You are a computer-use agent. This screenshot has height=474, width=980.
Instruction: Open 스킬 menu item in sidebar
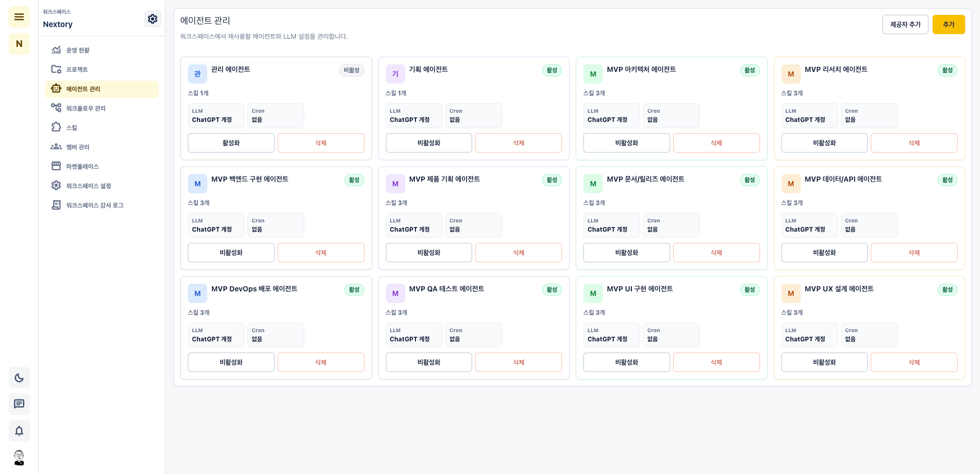pos(102,128)
